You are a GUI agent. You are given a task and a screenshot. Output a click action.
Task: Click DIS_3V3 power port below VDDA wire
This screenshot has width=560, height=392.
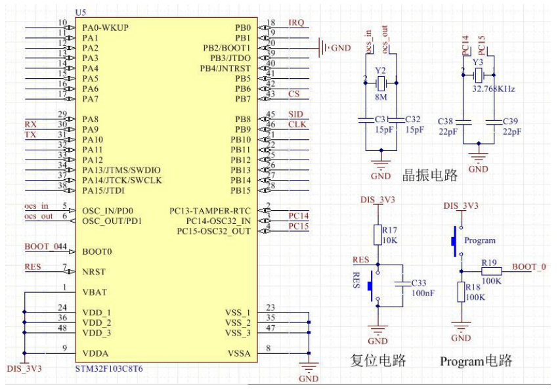(x=24, y=368)
